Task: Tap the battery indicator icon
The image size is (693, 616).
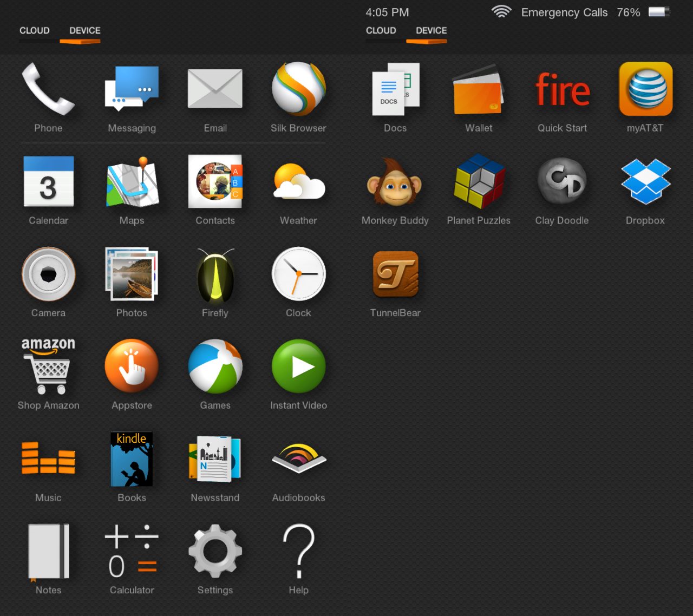Action: (659, 12)
